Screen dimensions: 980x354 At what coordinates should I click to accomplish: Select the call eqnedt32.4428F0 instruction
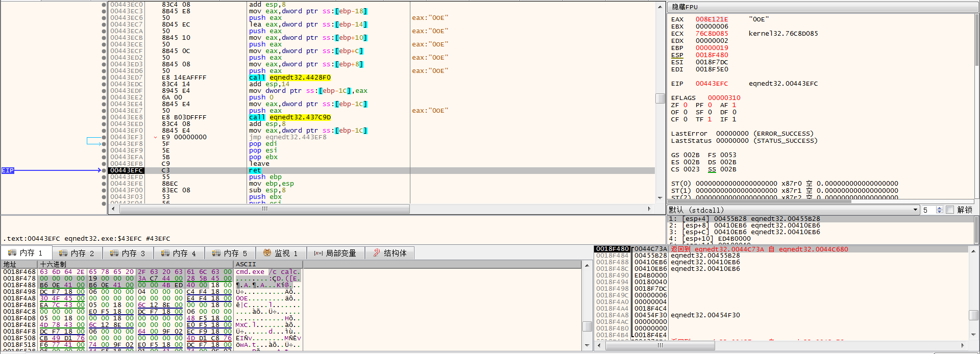(289, 78)
